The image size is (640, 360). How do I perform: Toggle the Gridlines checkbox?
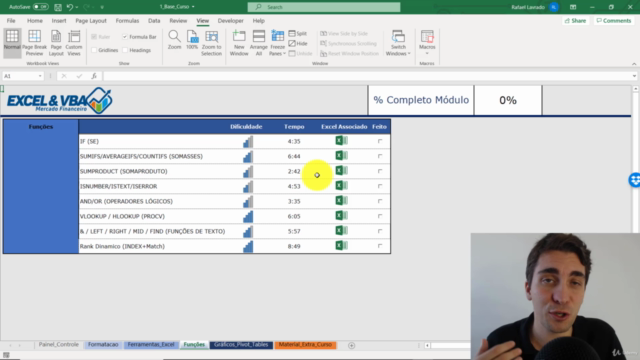coord(94,50)
